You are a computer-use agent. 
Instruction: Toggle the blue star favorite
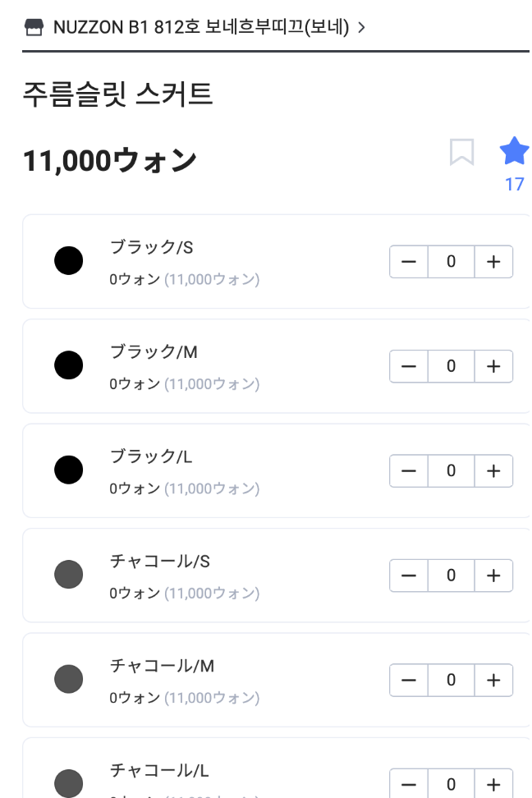click(x=514, y=152)
